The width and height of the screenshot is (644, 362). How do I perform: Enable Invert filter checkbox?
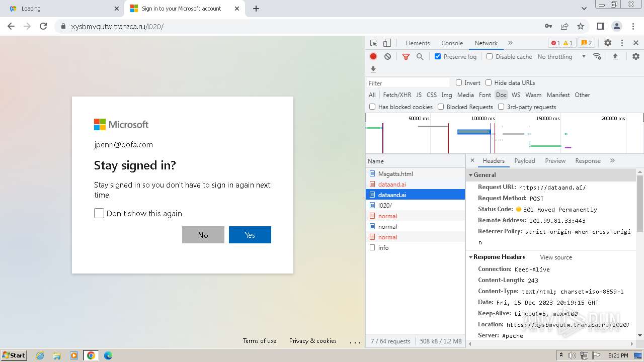[459, 82]
